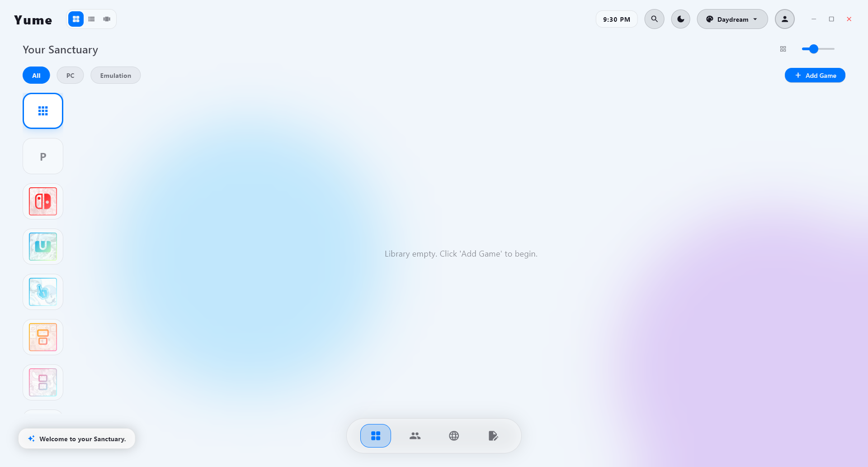Switch to carousel view in header
The width and height of the screenshot is (868, 467).
[107, 19]
